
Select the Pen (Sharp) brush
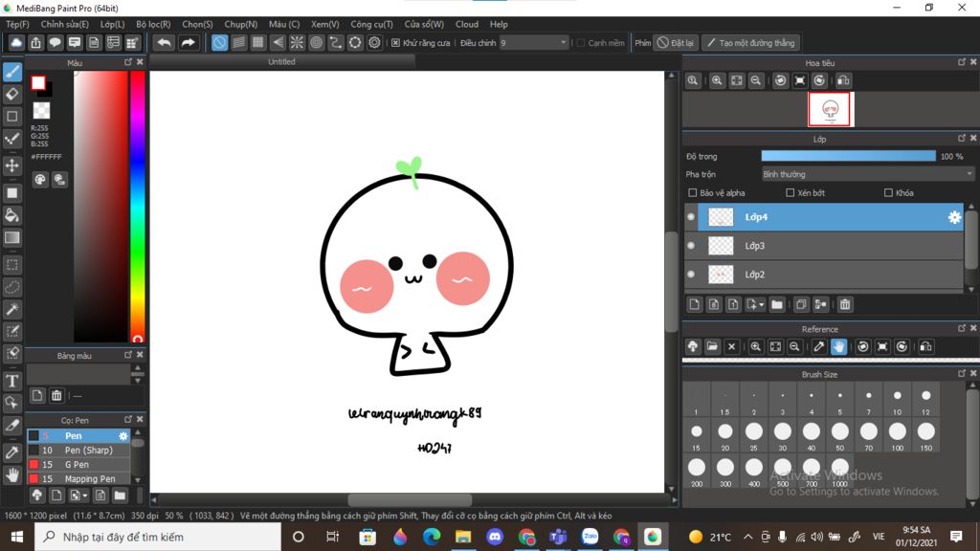(x=79, y=450)
